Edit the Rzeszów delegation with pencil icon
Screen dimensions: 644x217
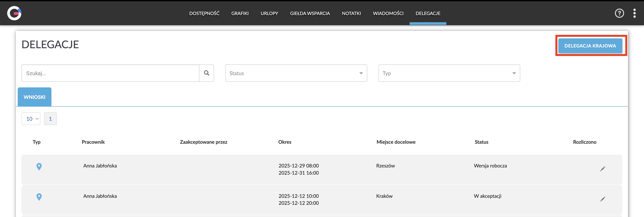(603, 169)
